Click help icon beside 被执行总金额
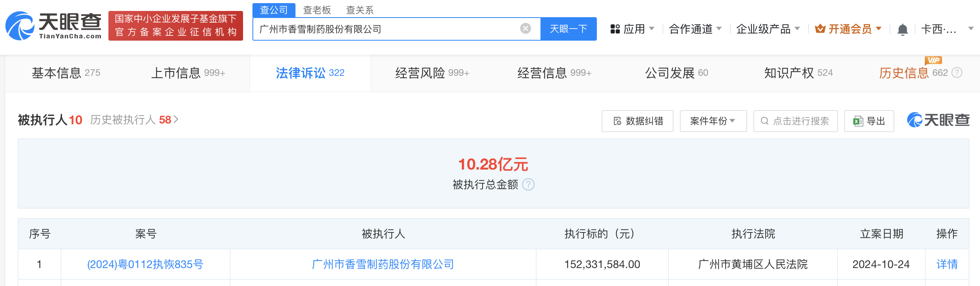This screenshot has width=980, height=286. tap(528, 184)
